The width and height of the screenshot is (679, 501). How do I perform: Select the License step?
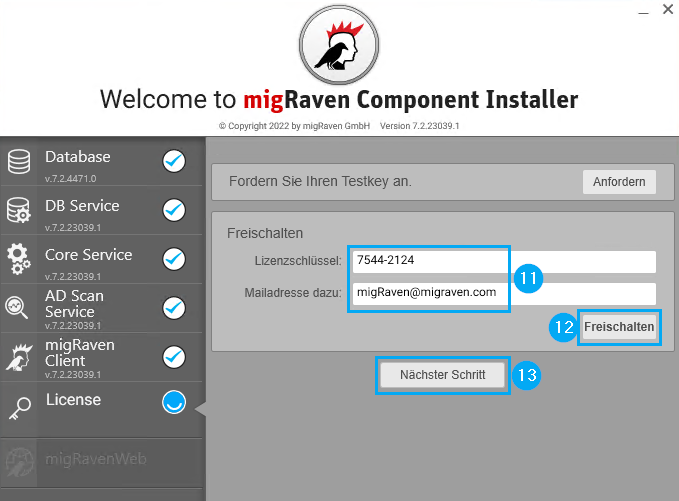tap(102, 409)
